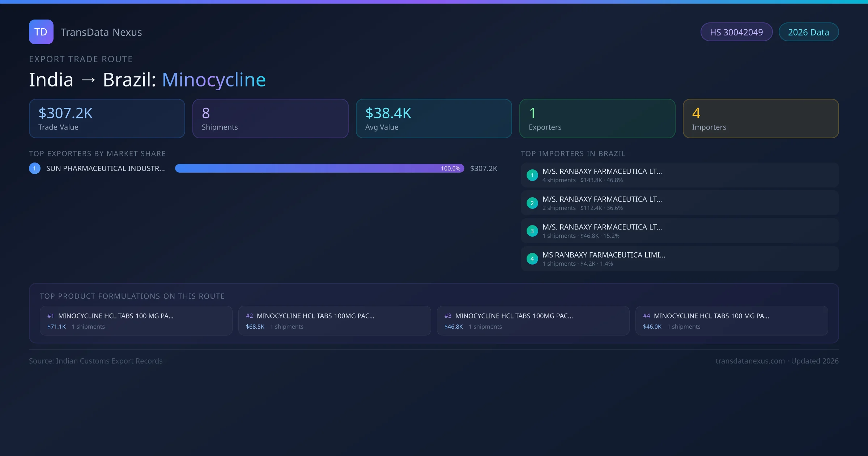Open the #1 formulation card at $71.1K
Image resolution: width=868 pixels, height=456 pixels.
[136, 321]
